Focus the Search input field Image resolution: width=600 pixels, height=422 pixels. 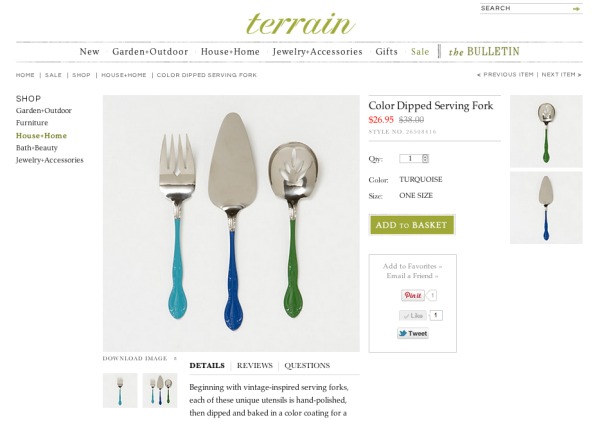tap(526, 8)
